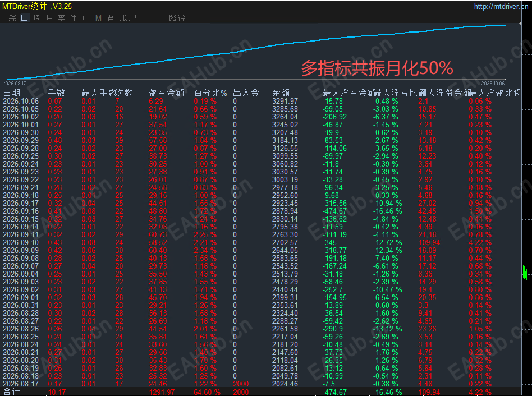Switch to the 月 monthly tab

click(x=49, y=17)
